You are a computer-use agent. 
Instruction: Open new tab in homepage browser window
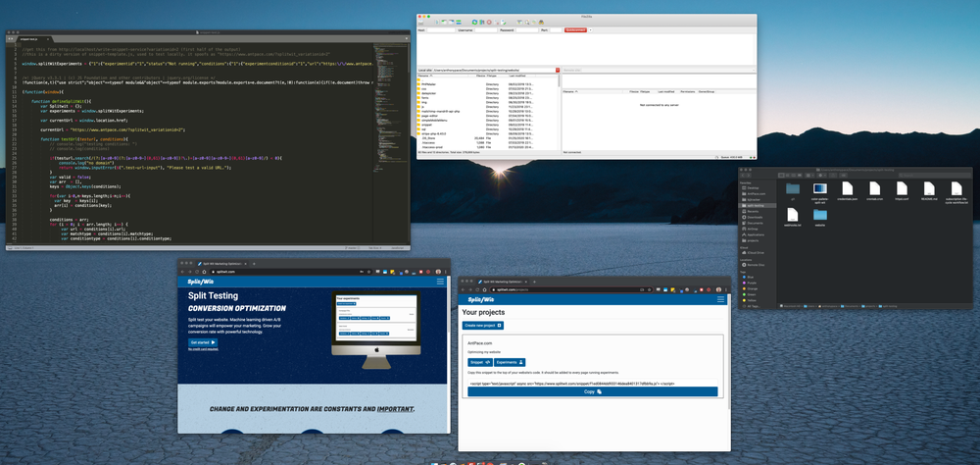click(254, 264)
